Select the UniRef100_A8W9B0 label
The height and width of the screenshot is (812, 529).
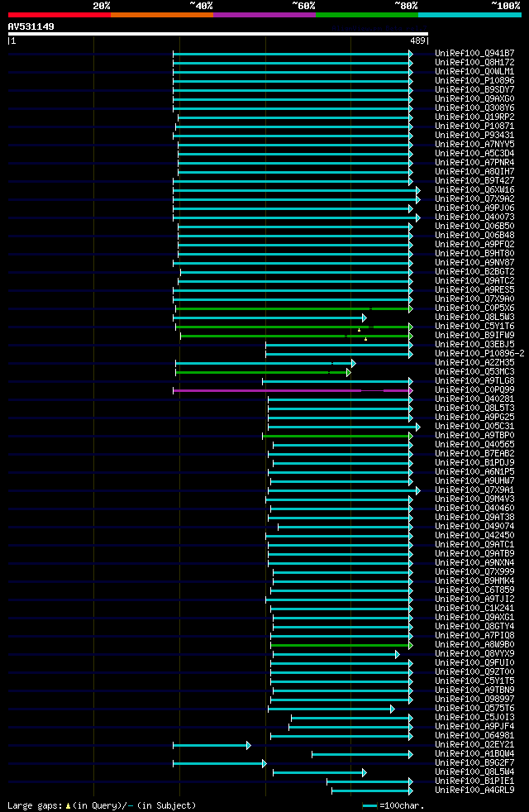(474, 644)
